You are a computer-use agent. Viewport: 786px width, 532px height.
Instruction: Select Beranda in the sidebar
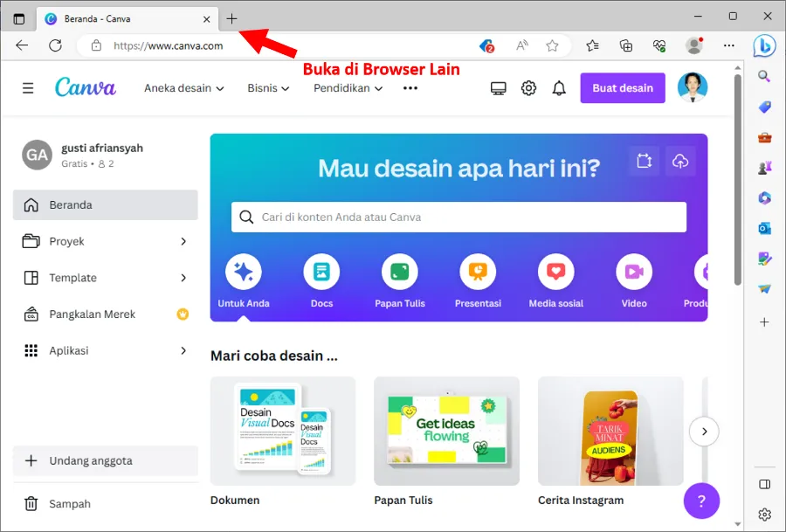(106, 204)
